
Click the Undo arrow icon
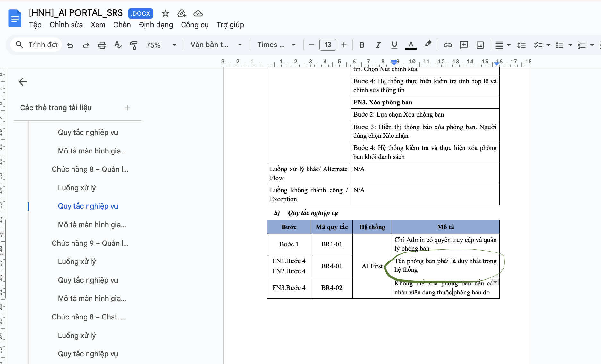pyautogui.click(x=70, y=45)
